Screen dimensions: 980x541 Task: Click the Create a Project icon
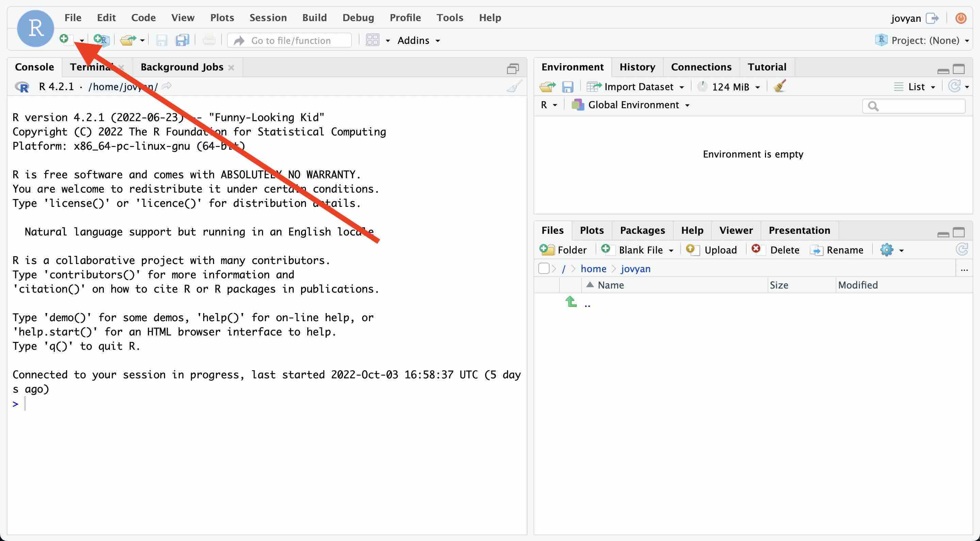click(101, 39)
